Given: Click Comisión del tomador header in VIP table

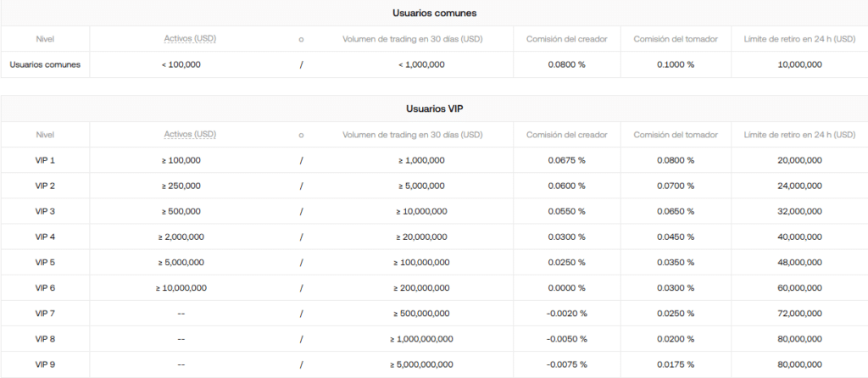Looking at the screenshot, I should coord(676,135).
